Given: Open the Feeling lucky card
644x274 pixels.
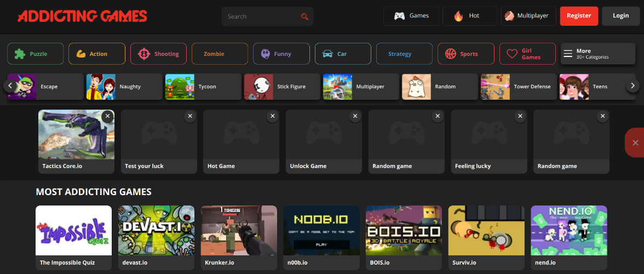Looking at the screenshot, I should (489, 142).
